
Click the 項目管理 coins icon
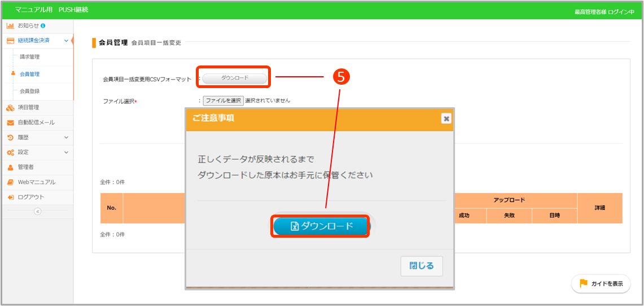click(x=10, y=108)
